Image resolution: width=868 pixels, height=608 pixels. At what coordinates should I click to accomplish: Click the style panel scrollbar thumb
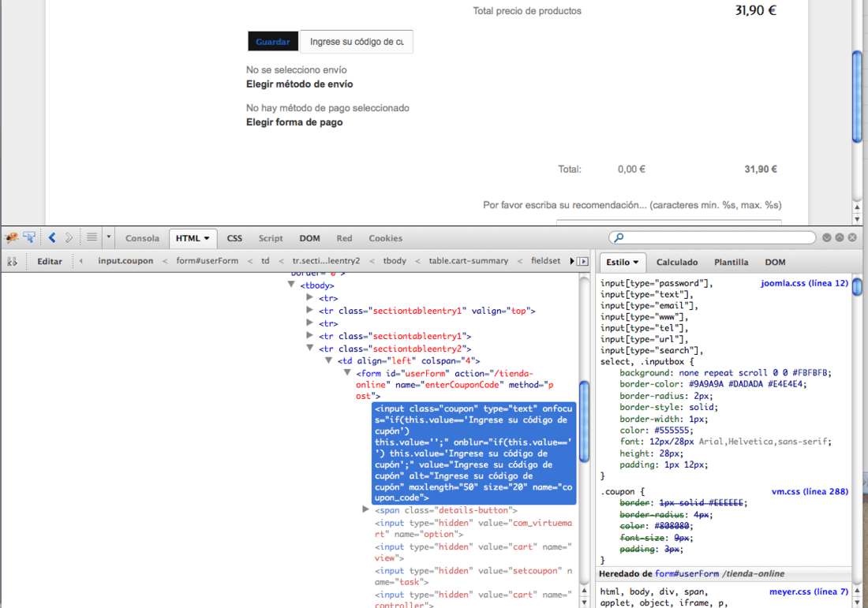[856, 287]
